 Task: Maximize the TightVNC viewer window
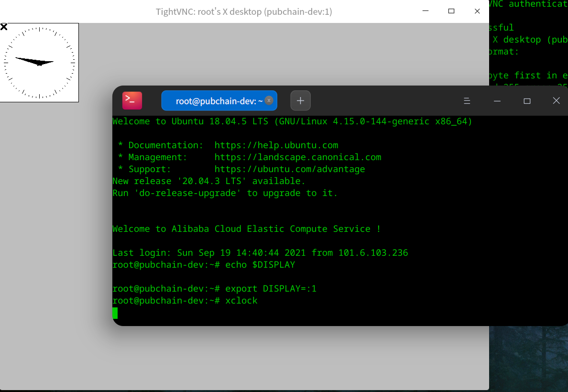[x=451, y=11]
